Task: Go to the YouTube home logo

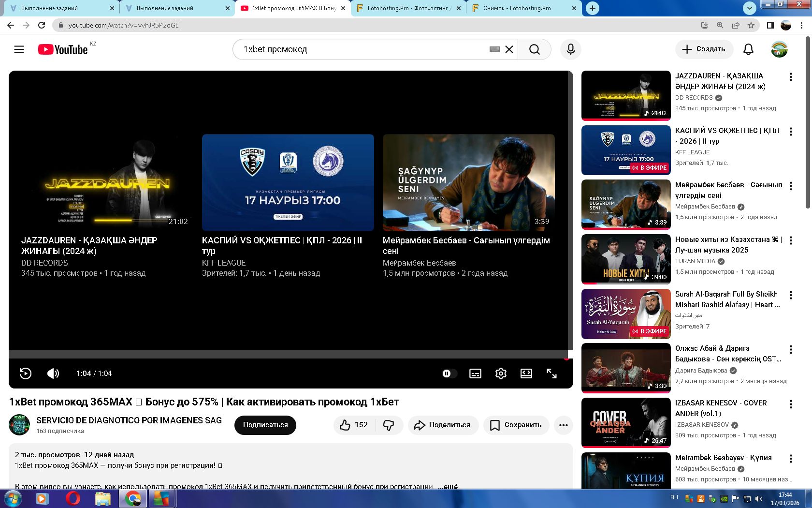Action: [x=63, y=49]
